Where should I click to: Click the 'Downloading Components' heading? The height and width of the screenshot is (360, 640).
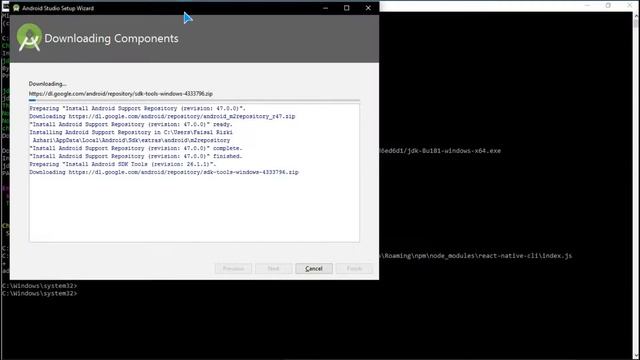(x=111, y=38)
